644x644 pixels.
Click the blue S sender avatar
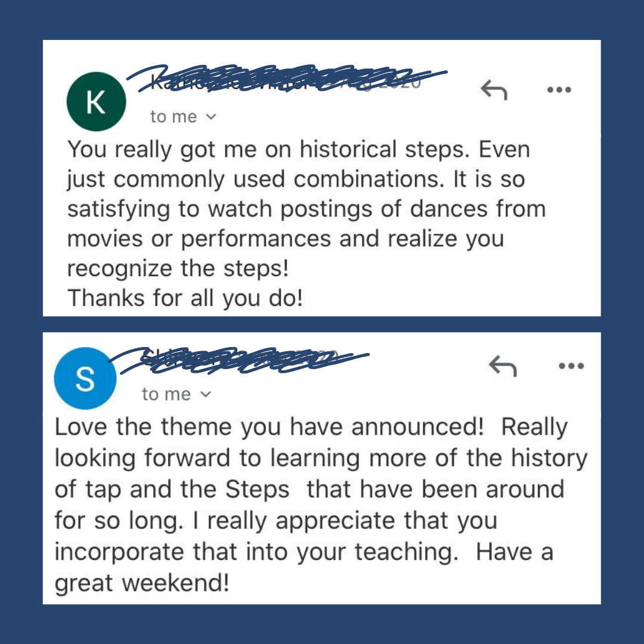point(85,378)
